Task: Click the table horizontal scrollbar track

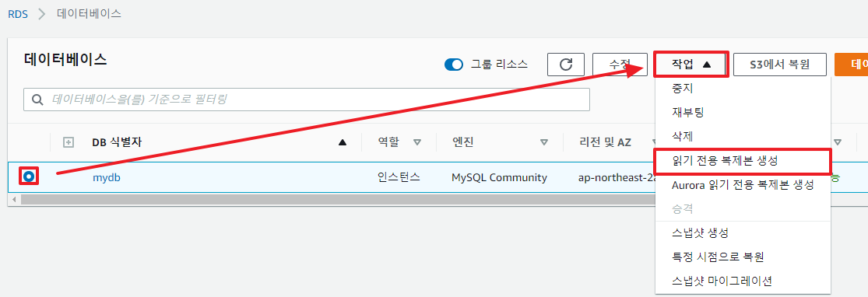Action: pyautogui.click(x=338, y=199)
